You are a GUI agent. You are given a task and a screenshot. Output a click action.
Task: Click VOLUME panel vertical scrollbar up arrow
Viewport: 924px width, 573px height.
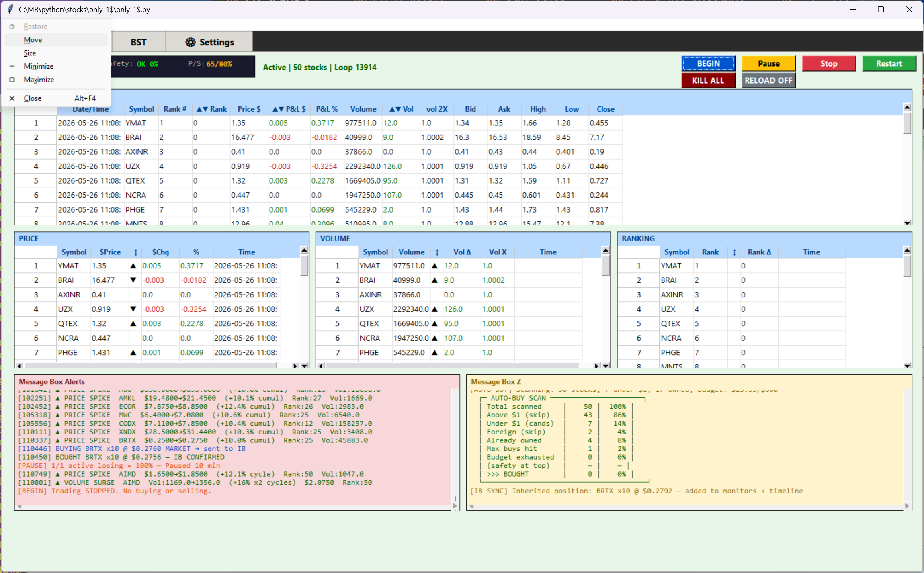click(606, 250)
